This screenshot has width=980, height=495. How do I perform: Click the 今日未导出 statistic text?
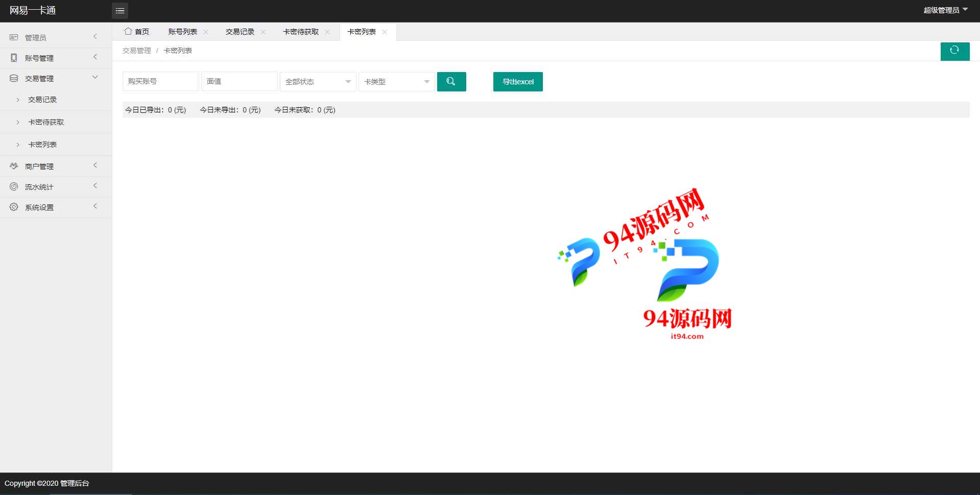[x=230, y=110]
